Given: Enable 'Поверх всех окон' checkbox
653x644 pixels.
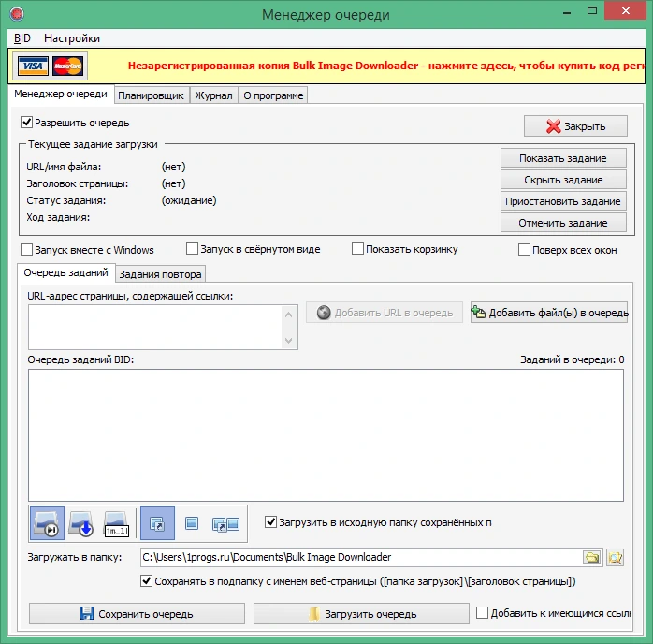Looking at the screenshot, I should [x=524, y=250].
